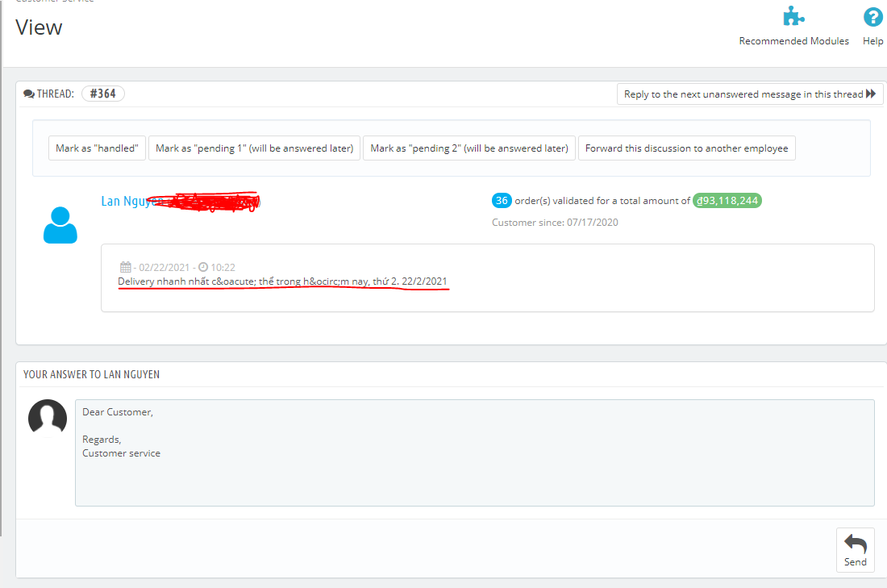Click the thread speech bubbles icon
The image size is (887, 588).
29,94
